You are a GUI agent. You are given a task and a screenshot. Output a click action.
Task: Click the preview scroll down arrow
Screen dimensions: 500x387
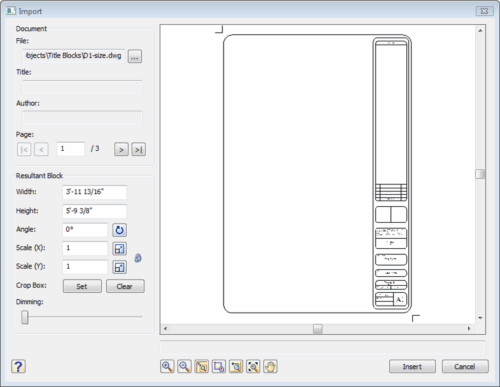point(480,318)
